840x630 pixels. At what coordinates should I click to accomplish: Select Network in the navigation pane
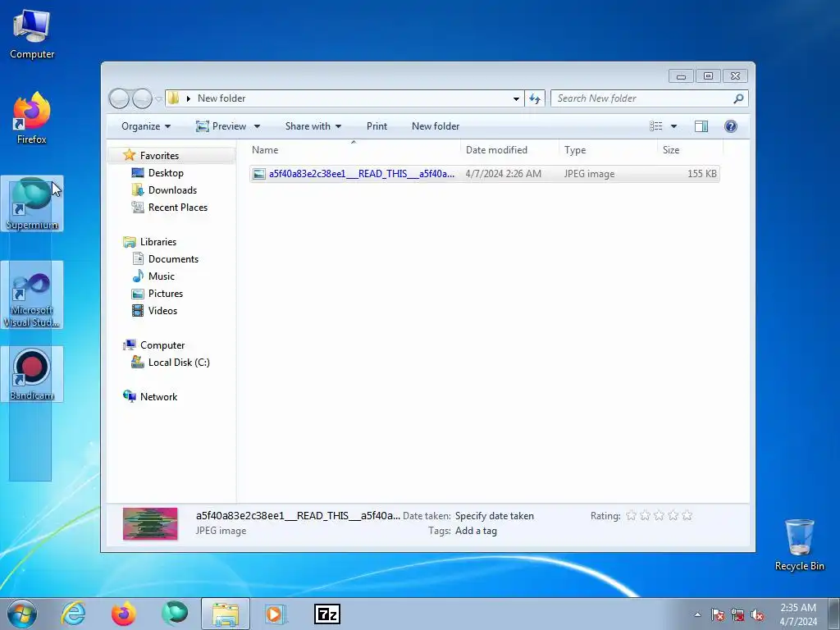click(158, 397)
